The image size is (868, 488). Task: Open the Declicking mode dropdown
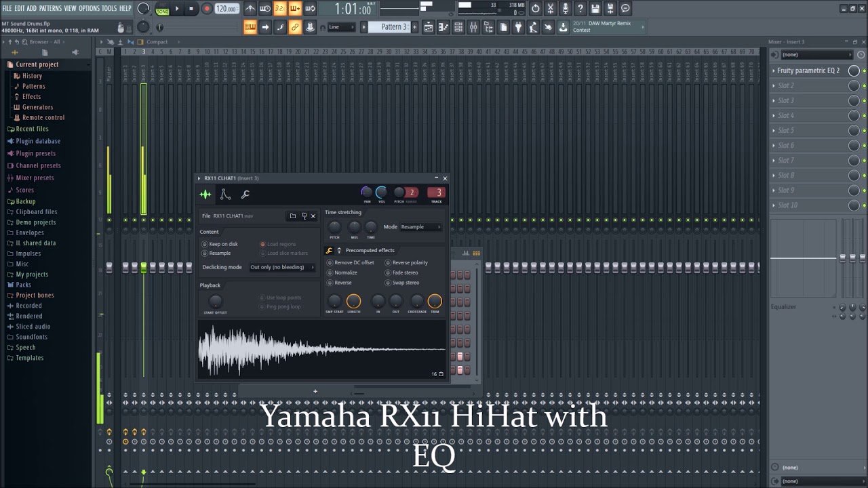point(282,267)
